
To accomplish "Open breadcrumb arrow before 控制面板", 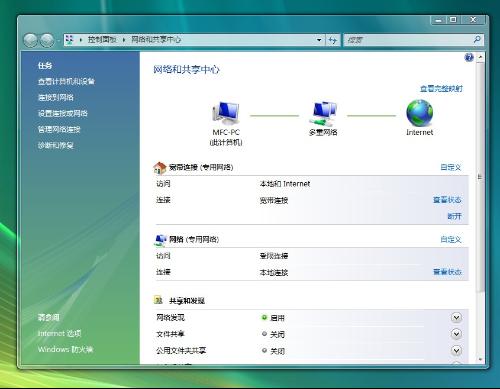I will 81,40.
